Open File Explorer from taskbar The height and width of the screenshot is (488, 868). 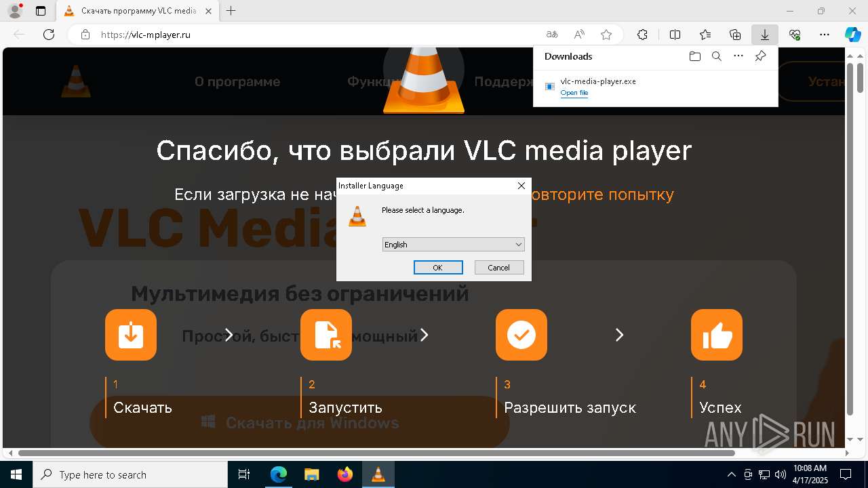[311, 474]
